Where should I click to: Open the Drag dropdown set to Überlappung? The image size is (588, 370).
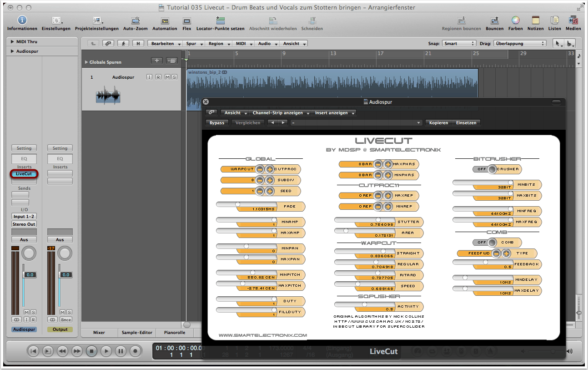(519, 44)
